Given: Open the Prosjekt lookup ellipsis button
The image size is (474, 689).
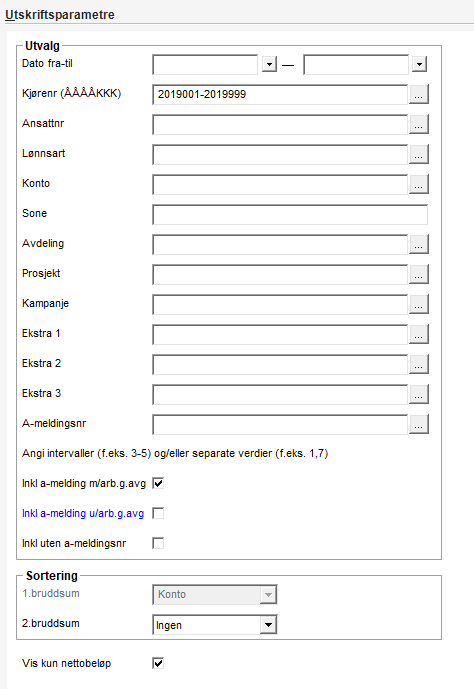Looking at the screenshot, I should click(x=419, y=274).
